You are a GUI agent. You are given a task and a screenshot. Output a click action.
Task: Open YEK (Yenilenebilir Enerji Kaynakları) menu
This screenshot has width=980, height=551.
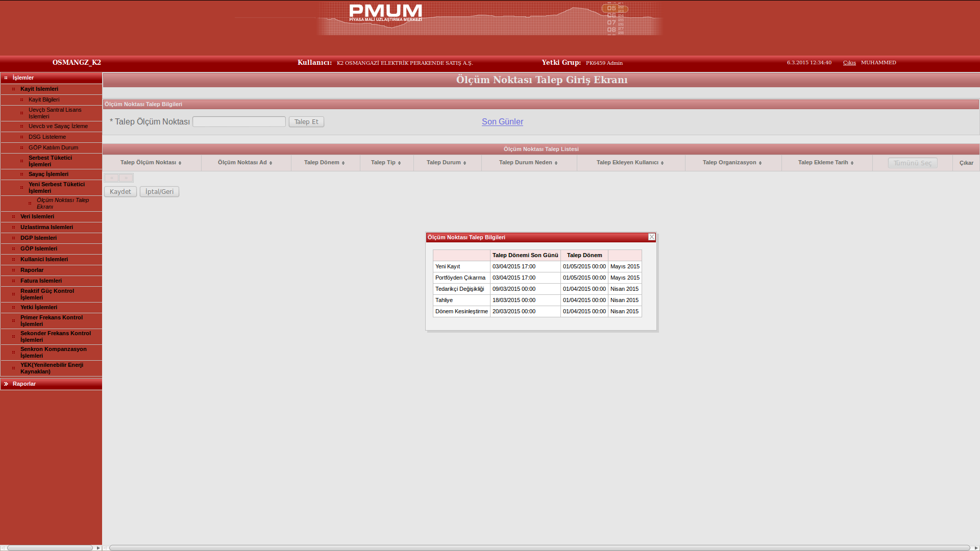[52, 368]
